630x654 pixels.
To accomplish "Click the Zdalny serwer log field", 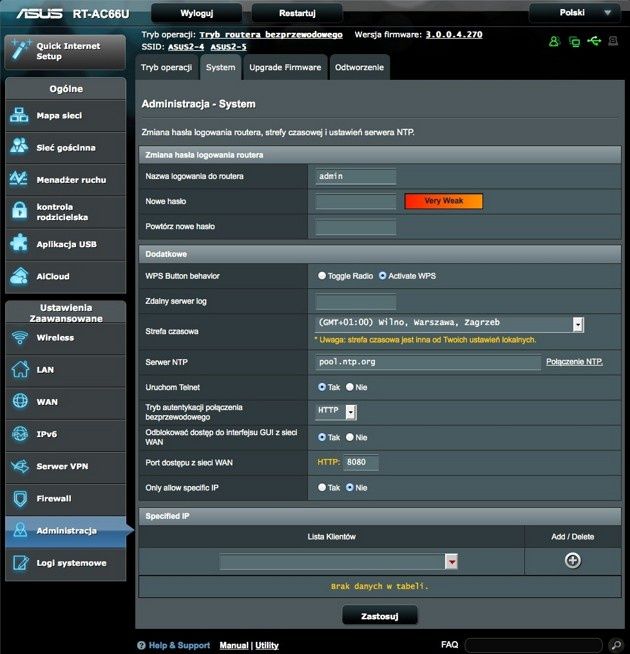I will 355,302.
